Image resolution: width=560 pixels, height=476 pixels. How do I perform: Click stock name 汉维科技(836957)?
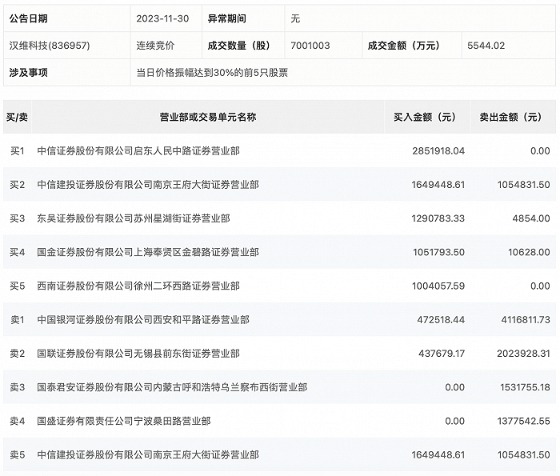[50, 45]
